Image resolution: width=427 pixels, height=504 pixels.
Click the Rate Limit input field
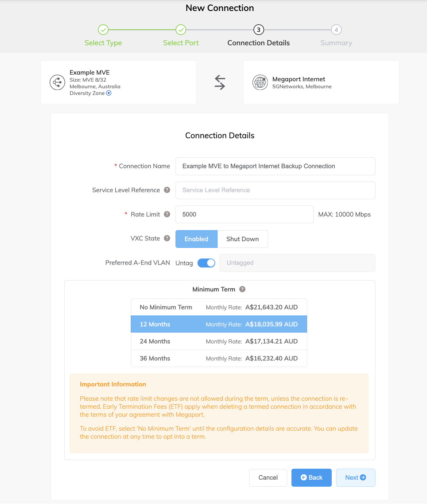click(244, 214)
